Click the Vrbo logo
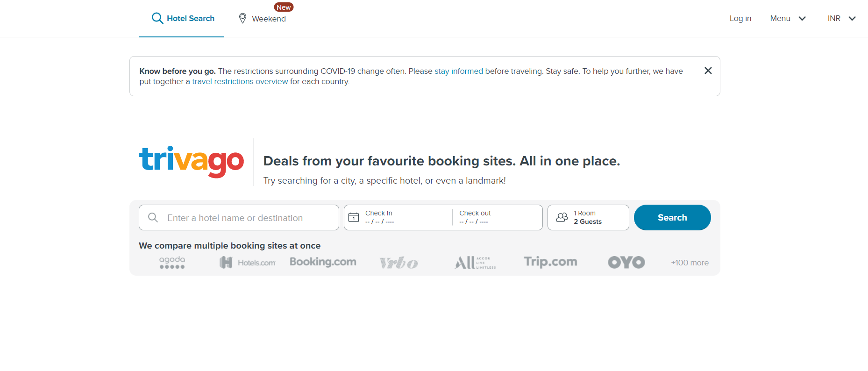 point(398,263)
